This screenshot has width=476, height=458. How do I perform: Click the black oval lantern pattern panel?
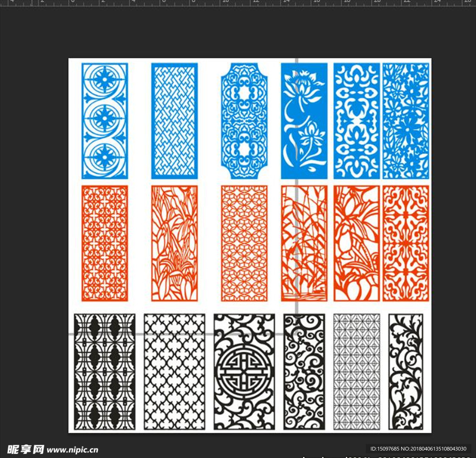(x=105, y=372)
